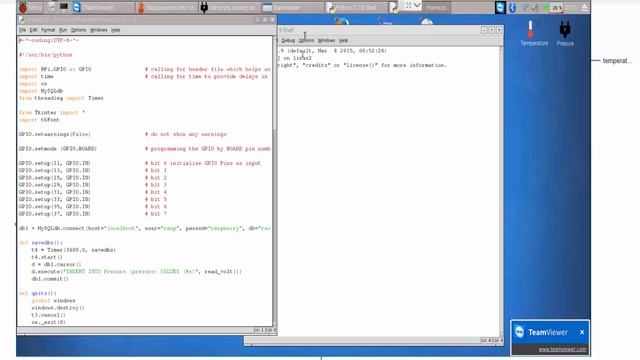The width and height of the screenshot is (640, 360).
Task: Click the editor's Ln/Col status bar
Action: pos(264,330)
